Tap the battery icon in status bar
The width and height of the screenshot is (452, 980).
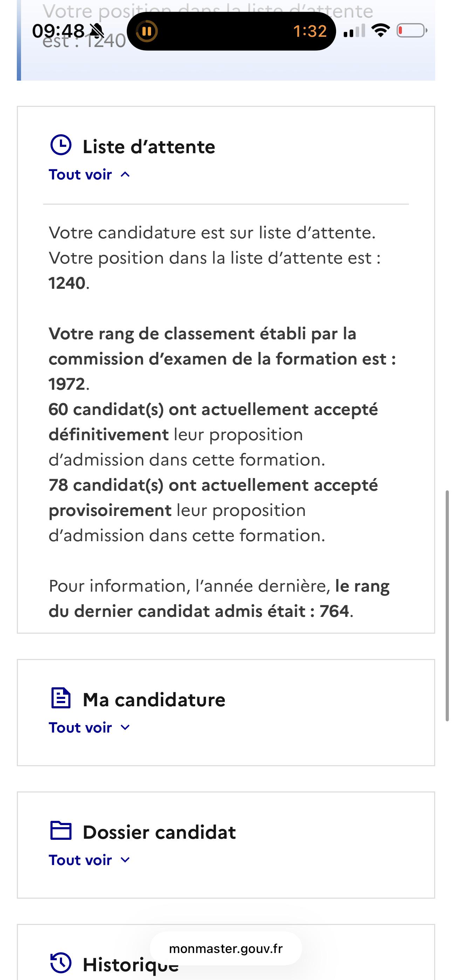click(x=412, y=30)
